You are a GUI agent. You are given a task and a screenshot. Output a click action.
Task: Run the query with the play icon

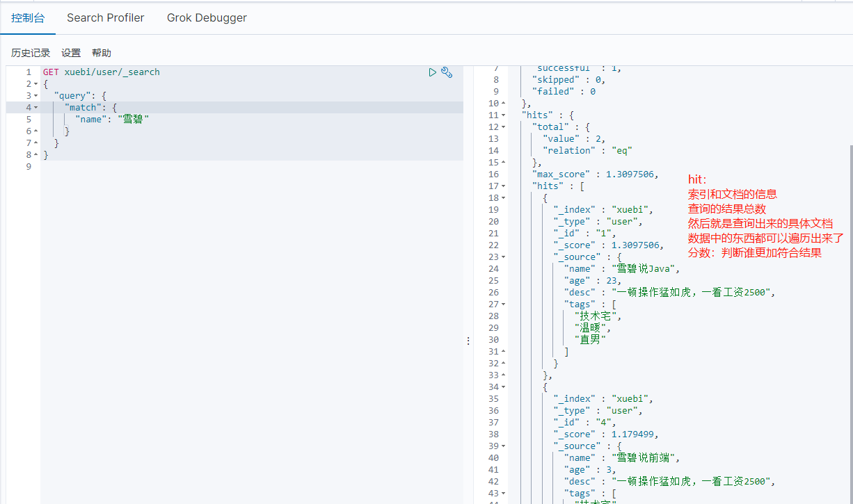(x=433, y=72)
